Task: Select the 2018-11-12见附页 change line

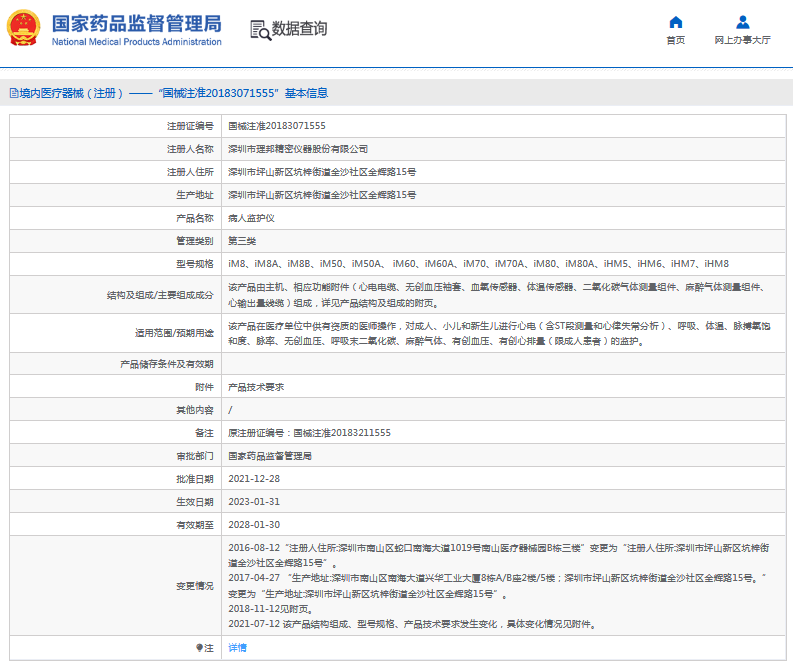Action: coord(271,609)
